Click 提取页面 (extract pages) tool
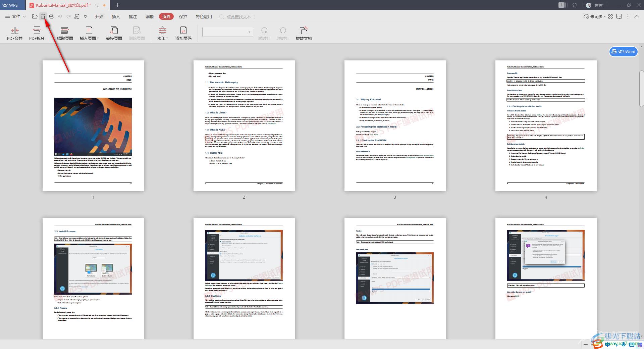Screen dimensions: 644x349 pos(65,34)
